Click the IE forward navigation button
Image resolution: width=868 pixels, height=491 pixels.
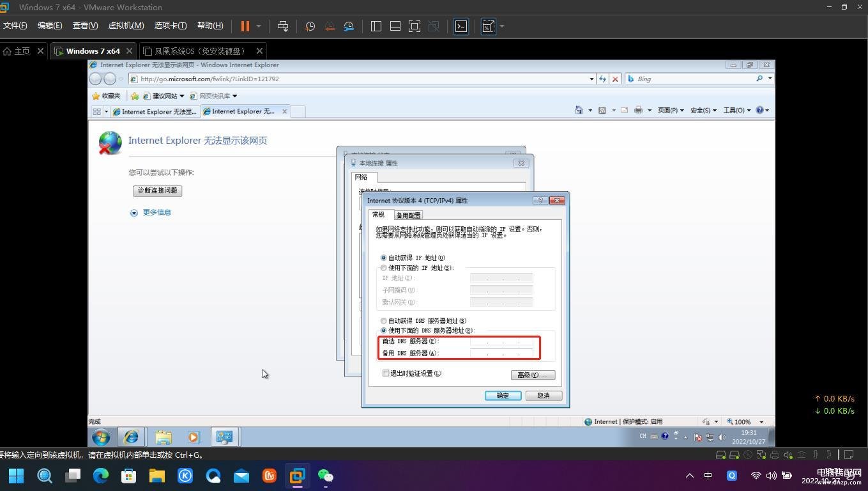tap(110, 79)
